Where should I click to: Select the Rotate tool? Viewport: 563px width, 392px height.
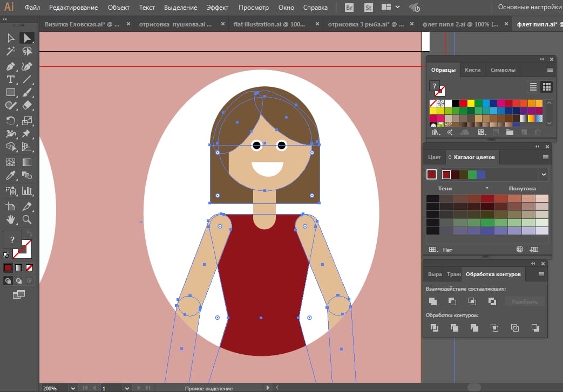(10, 120)
